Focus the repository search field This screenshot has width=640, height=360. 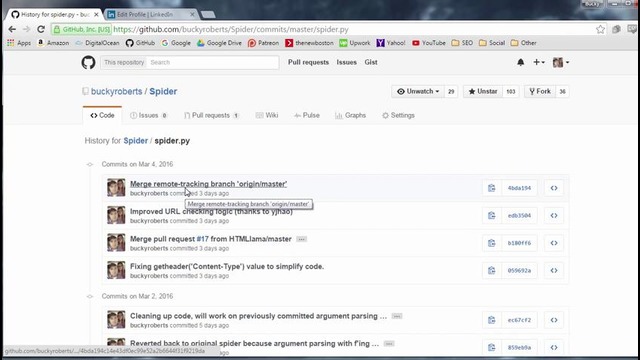[213, 62]
